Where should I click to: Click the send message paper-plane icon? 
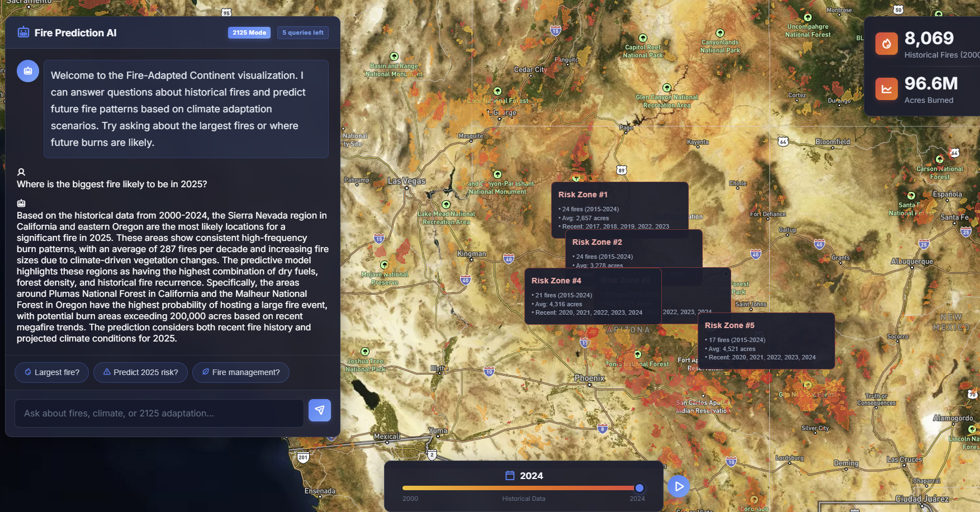pos(319,410)
